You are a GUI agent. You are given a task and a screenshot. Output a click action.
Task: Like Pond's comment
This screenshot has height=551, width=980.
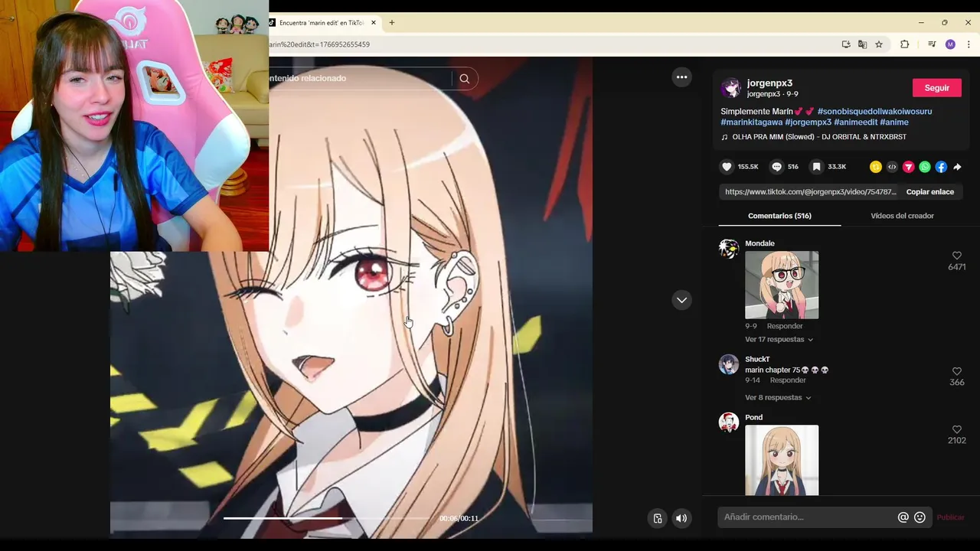[x=957, y=429]
